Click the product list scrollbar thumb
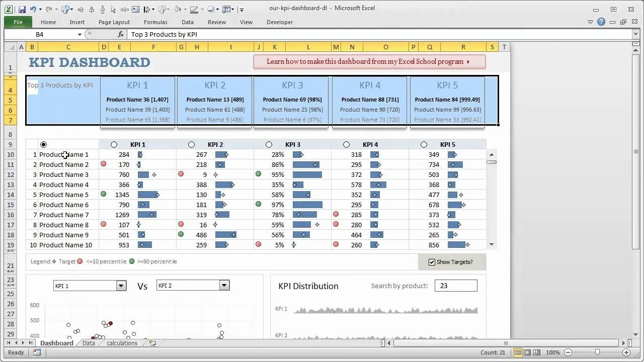 click(x=492, y=162)
